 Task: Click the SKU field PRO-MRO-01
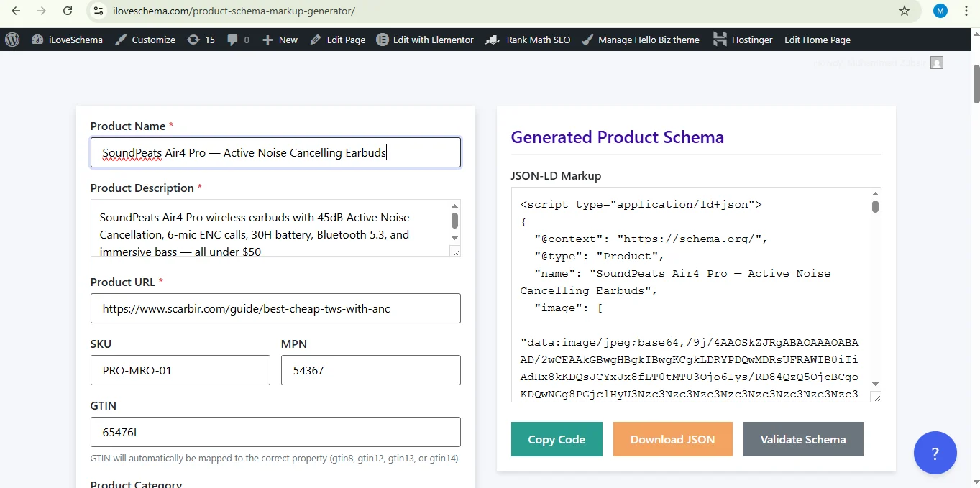coord(180,370)
